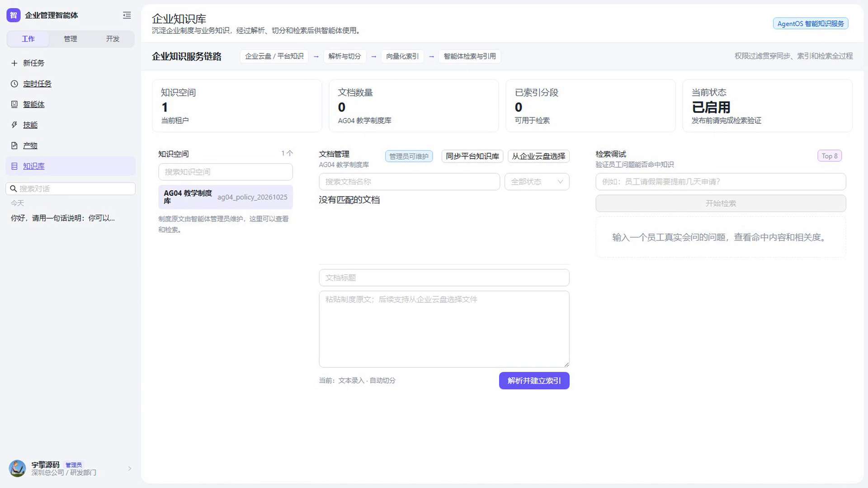Click the Top 8 badge
The image size is (868, 488).
[830, 156]
